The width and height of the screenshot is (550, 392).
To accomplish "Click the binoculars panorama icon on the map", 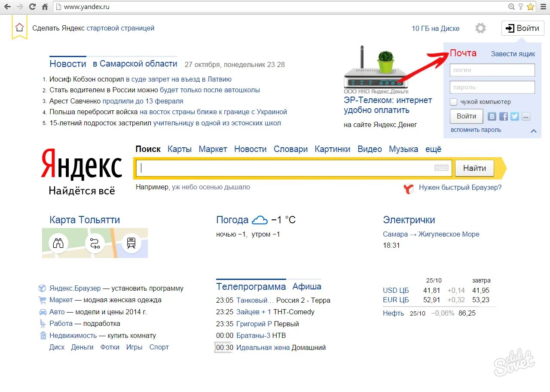I will tap(58, 243).
